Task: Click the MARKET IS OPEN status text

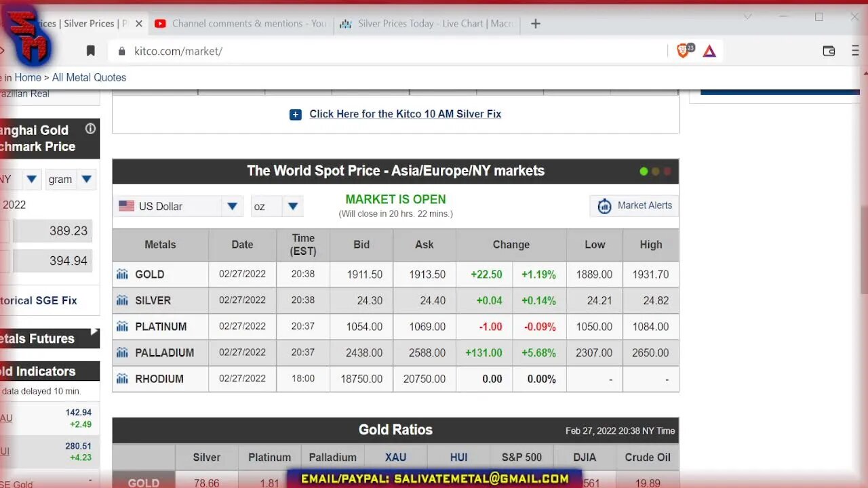Action: [395, 199]
